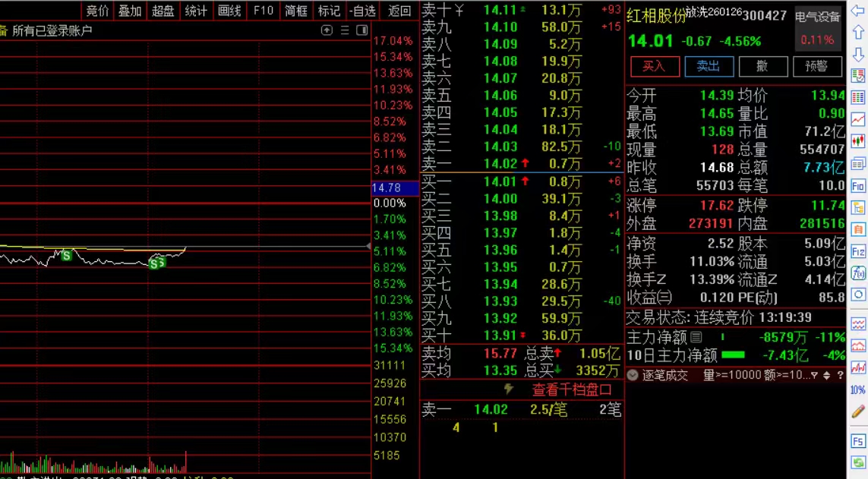Click the up-arrow previous stock icon
The height and width of the screenshot is (479, 868).
click(x=858, y=33)
